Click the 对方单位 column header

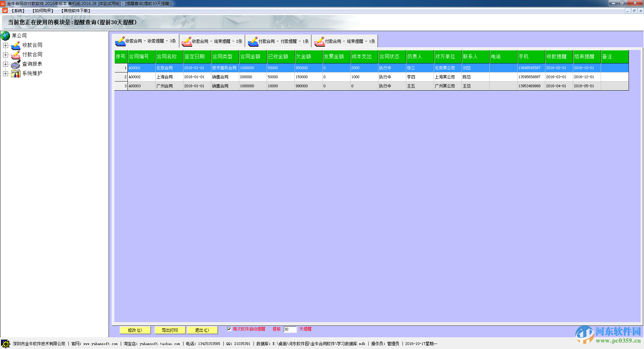pyautogui.click(x=448, y=57)
